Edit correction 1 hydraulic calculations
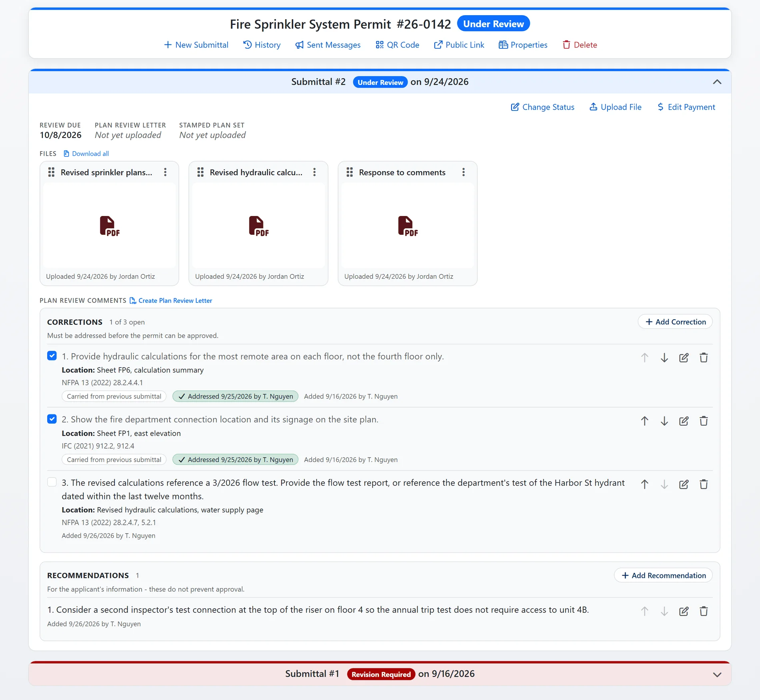 coord(684,358)
